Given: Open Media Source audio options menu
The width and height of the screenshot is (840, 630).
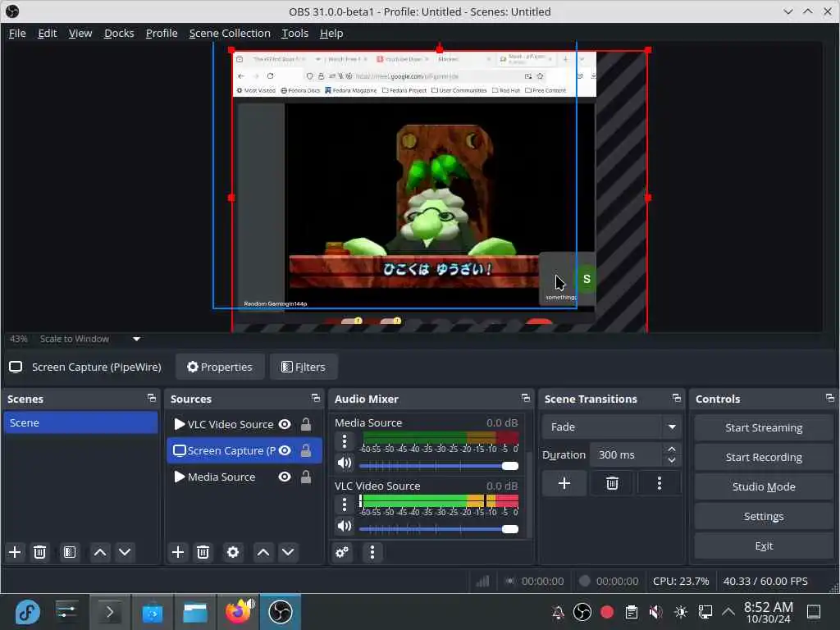Looking at the screenshot, I should [x=345, y=441].
